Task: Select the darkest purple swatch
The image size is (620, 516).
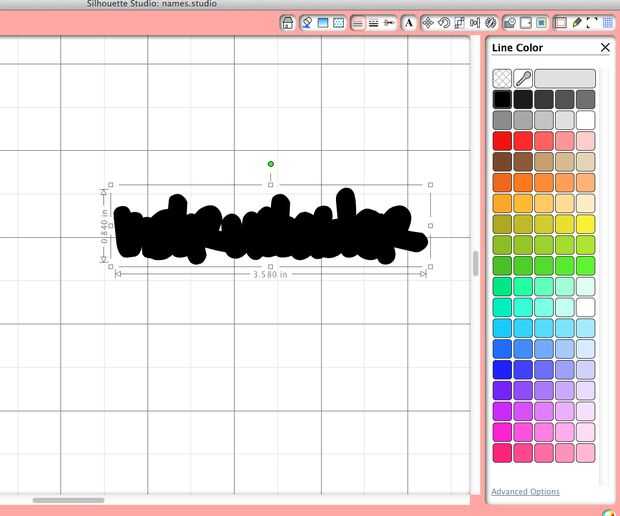Action: click(x=502, y=391)
